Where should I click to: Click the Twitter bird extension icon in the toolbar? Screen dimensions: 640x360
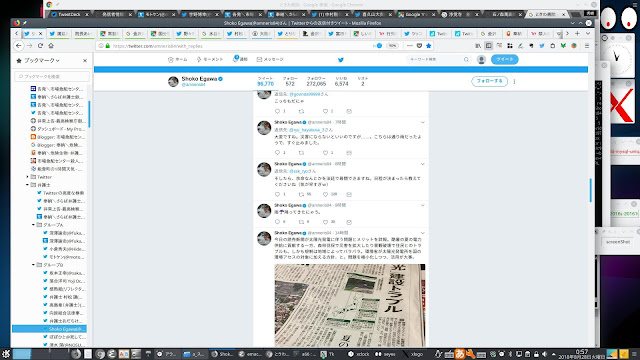tap(542, 46)
